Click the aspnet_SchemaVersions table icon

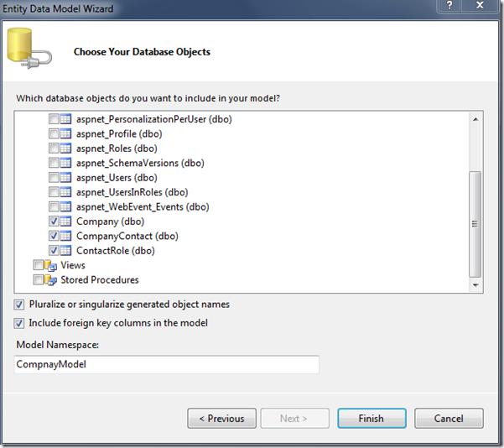click(x=66, y=163)
